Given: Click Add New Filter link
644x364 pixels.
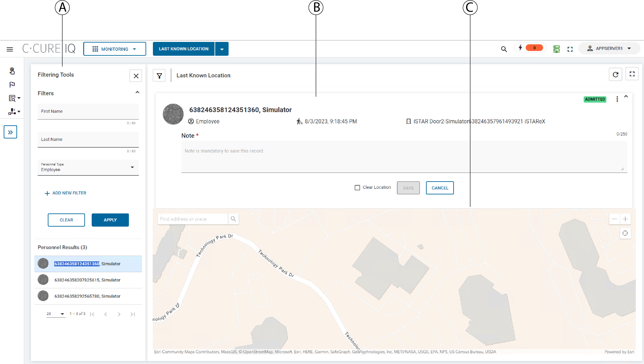Looking at the screenshot, I should 66,193.
